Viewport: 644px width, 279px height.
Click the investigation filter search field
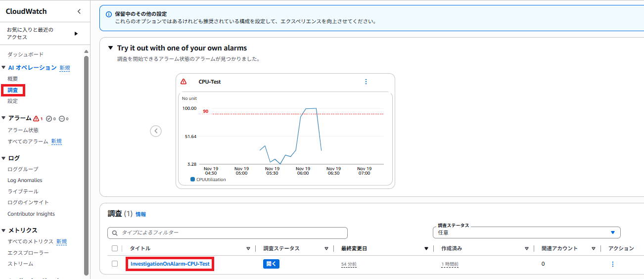[228, 232]
